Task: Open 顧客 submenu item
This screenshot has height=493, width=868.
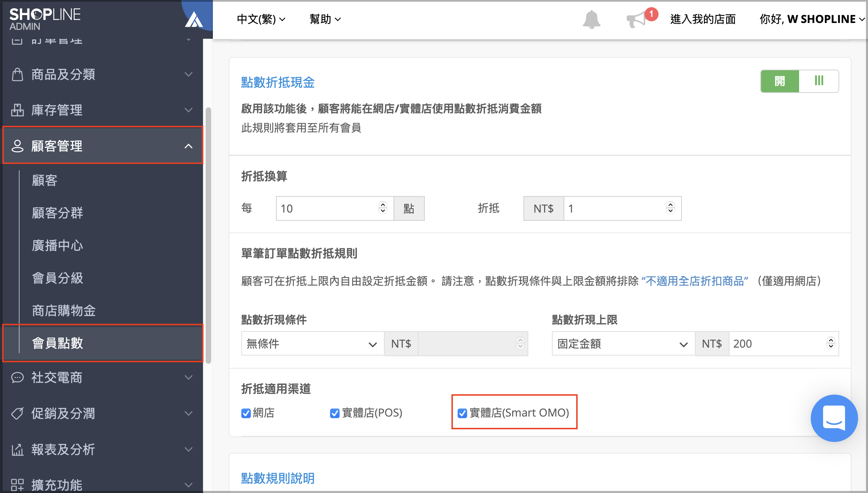Action: pos(45,180)
